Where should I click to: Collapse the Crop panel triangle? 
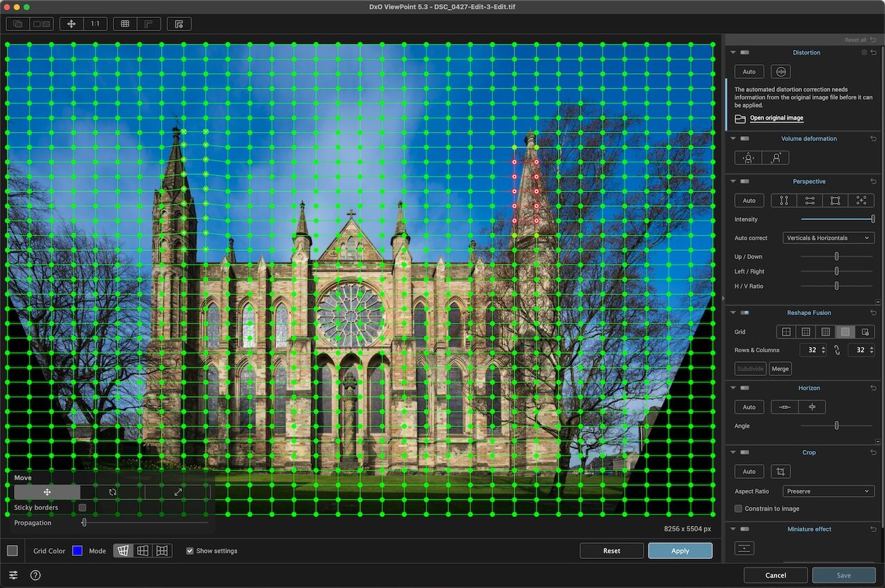[x=733, y=453]
